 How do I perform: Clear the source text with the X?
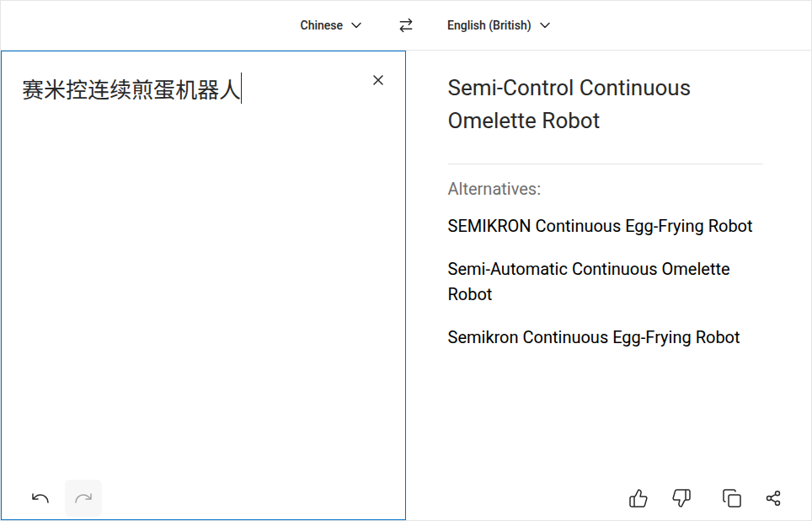tap(378, 80)
